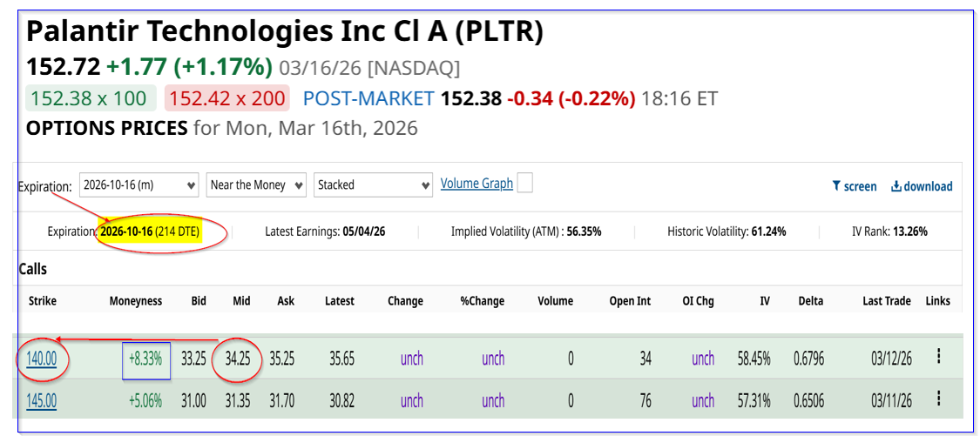The height and width of the screenshot is (436, 980).
Task: Open the Expiration date dropdown
Action: point(139,184)
